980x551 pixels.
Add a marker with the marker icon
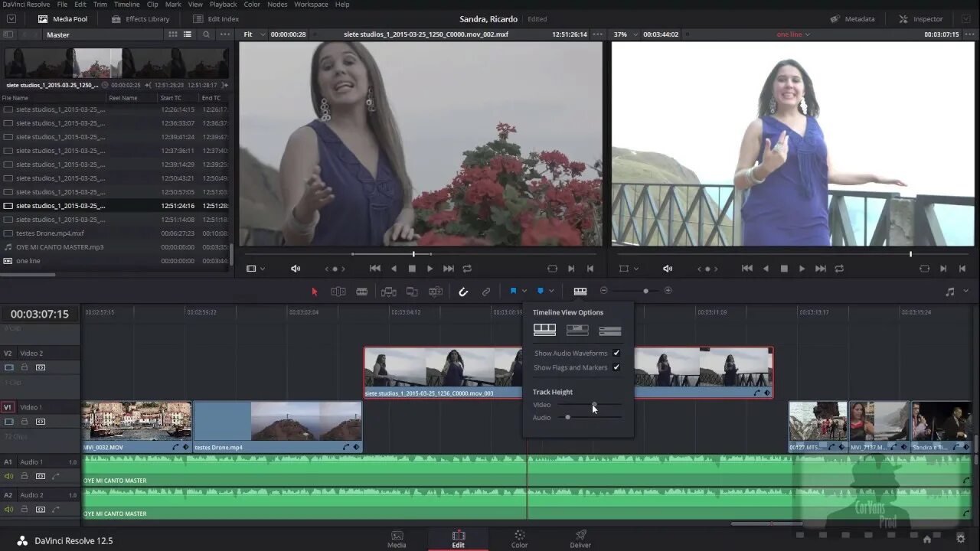[541, 291]
